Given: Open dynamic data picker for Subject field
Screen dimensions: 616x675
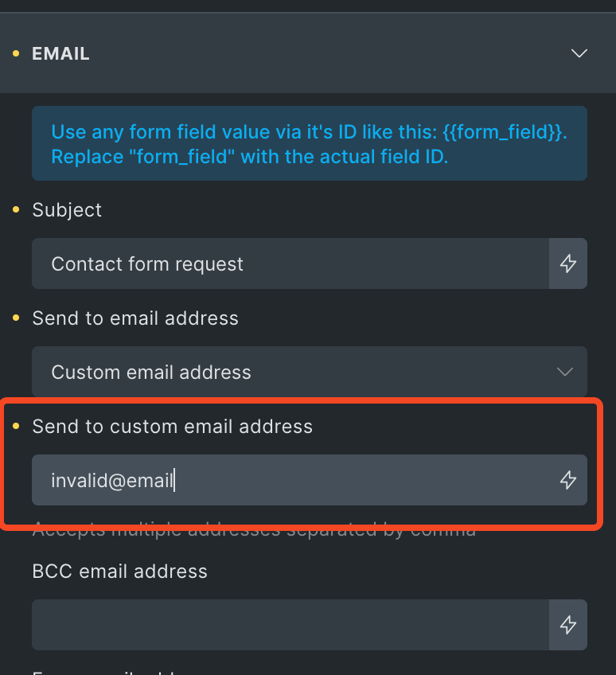Looking at the screenshot, I should pos(567,263).
